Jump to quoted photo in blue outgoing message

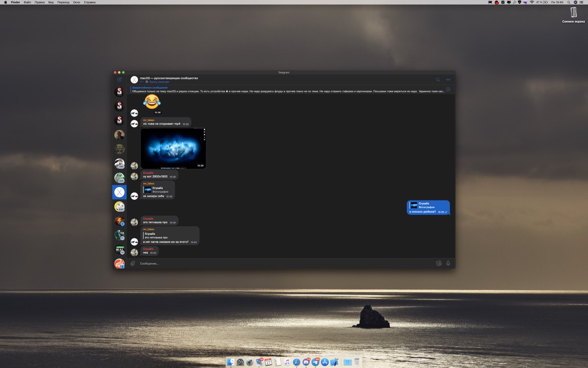tap(423, 205)
